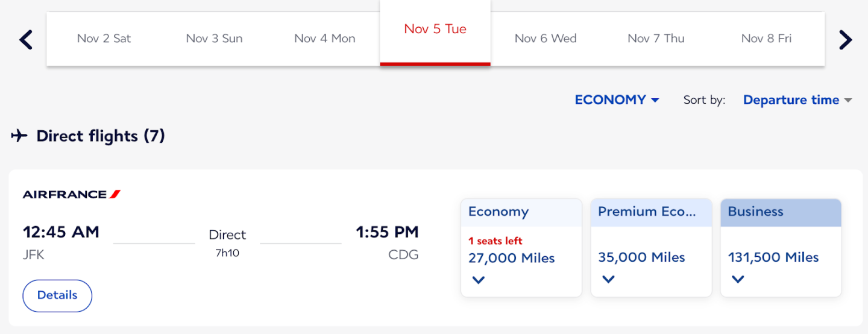868x334 pixels.
Task: Select the Nov 5 Tue tab
Action: [x=435, y=30]
